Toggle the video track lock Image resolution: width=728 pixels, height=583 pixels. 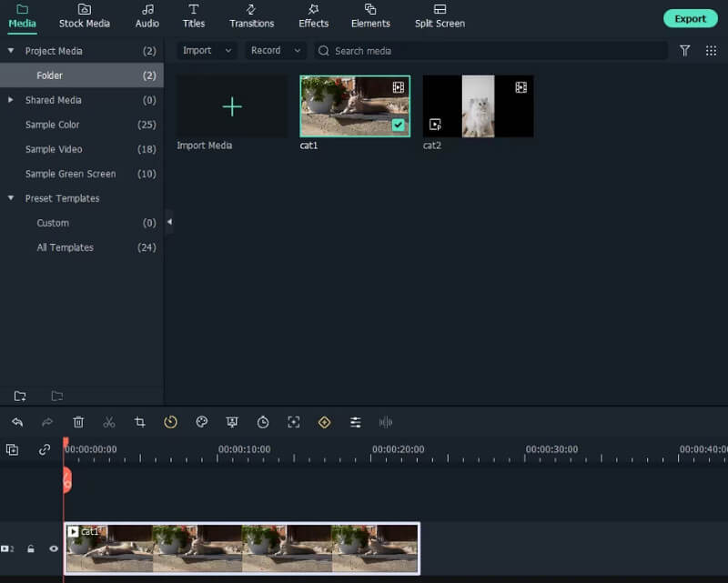31,548
